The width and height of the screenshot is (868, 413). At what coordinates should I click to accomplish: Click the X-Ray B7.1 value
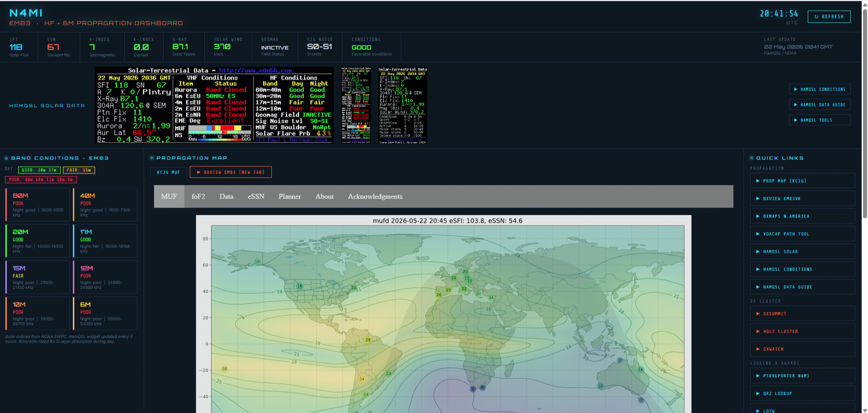point(180,47)
